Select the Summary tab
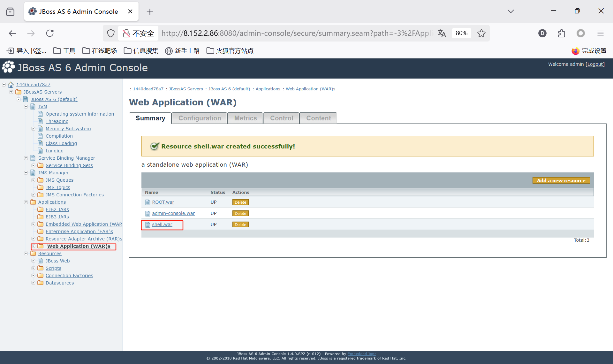Viewport: 613px width, 364px height. (150, 118)
